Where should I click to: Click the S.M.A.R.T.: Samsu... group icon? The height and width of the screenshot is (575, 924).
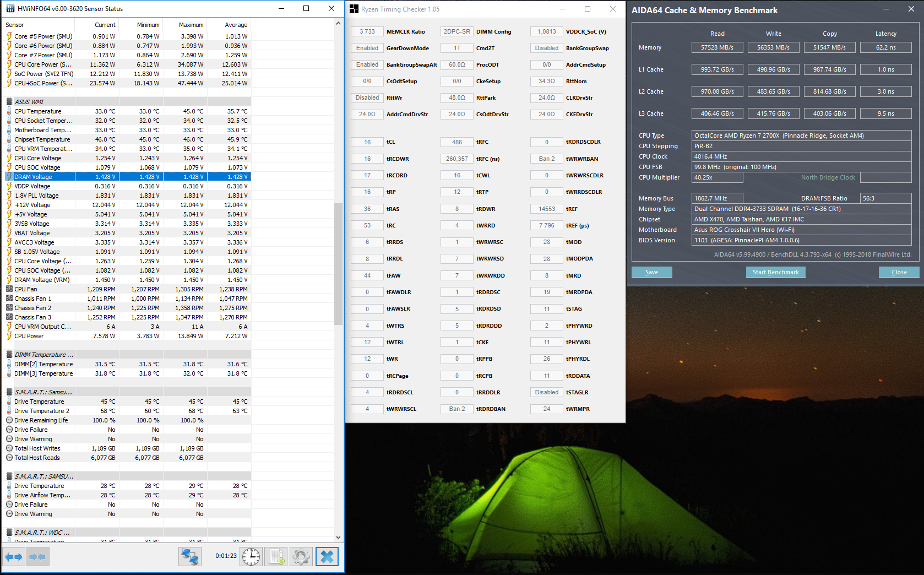click(9, 392)
